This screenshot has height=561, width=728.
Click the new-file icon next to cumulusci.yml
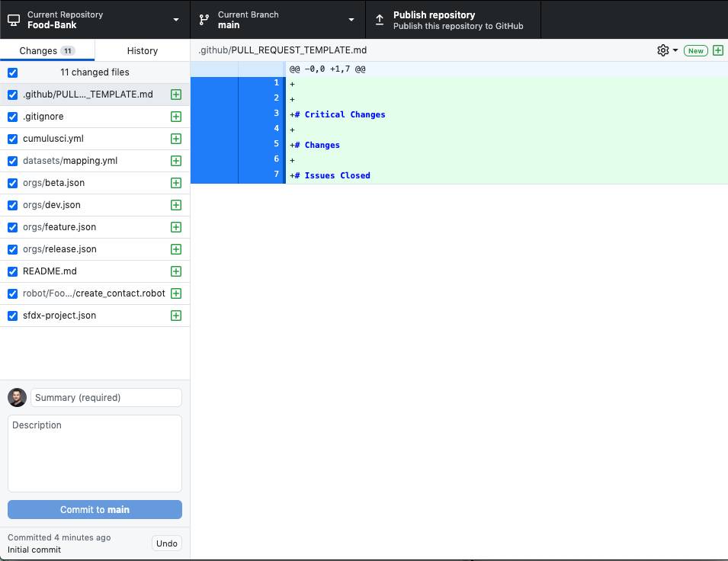tap(175, 139)
